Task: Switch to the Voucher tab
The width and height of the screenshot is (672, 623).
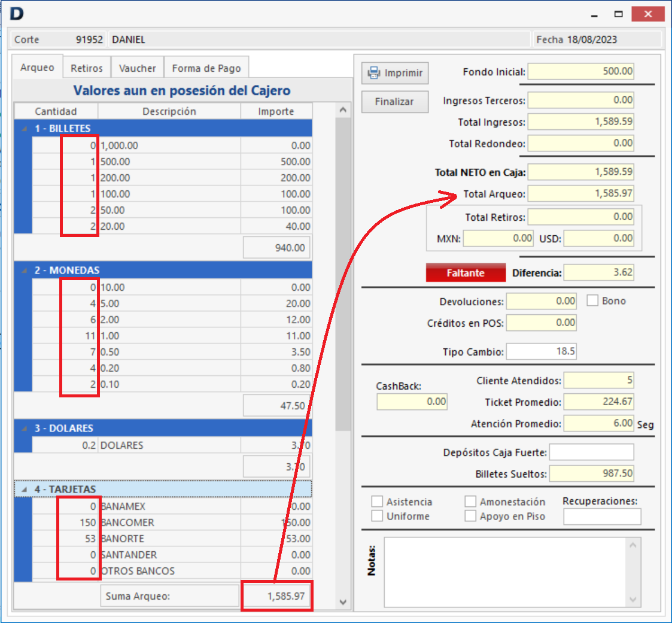Action: (x=137, y=68)
